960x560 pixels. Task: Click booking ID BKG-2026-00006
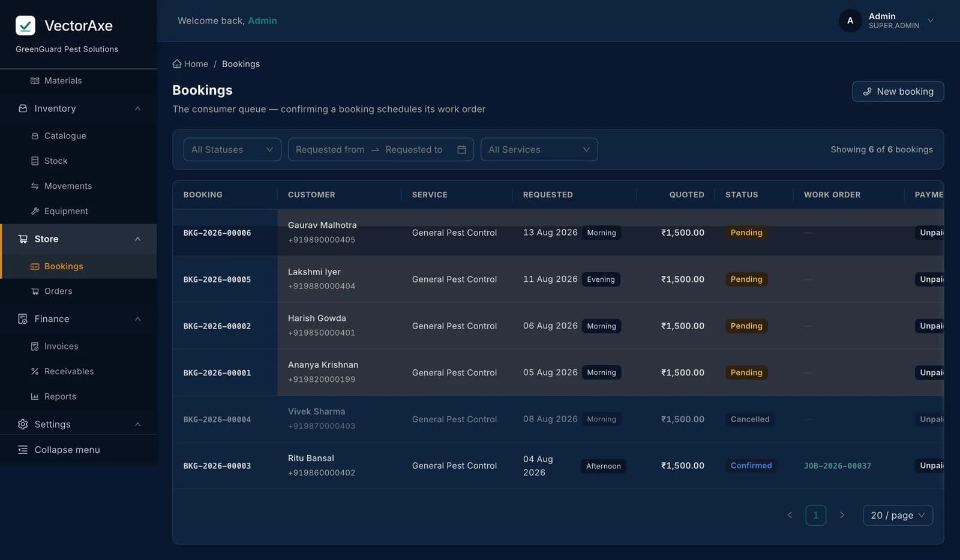[x=217, y=233]
